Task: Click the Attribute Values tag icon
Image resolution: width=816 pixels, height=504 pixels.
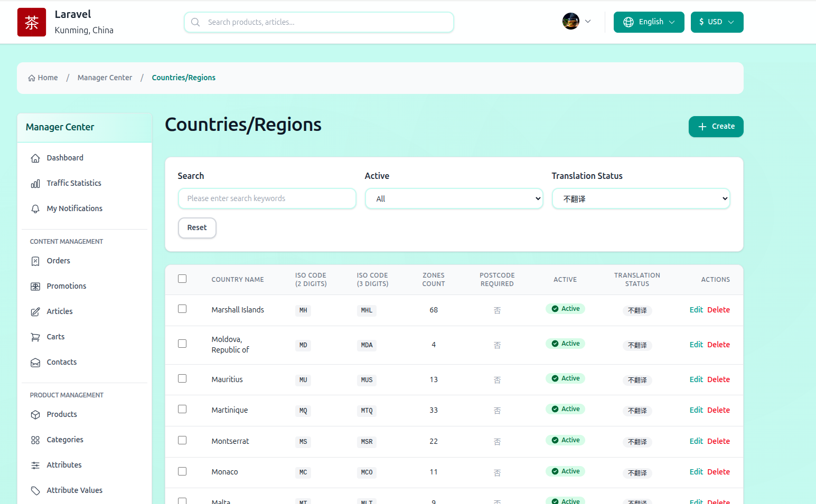Action: 35,491
